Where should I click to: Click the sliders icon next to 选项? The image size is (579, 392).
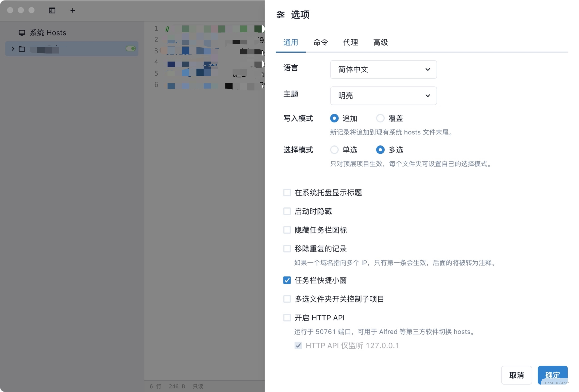281,15
